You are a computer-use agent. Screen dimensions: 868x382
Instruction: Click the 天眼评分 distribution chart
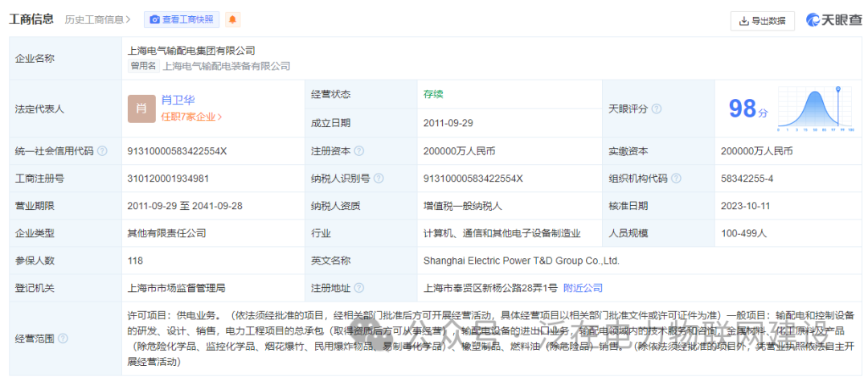(816, 109)
